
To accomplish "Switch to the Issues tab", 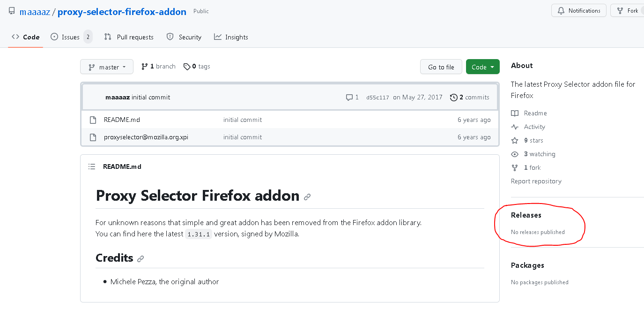I will (71, 37).
